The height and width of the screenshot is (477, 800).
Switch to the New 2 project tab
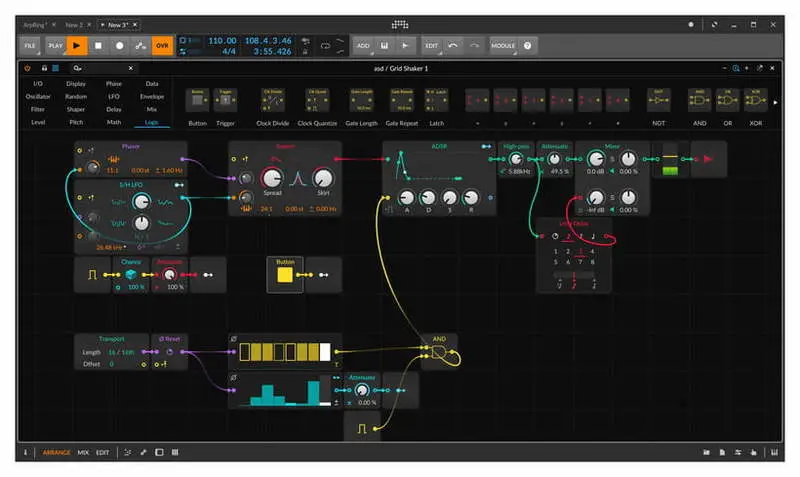point(75,23)
